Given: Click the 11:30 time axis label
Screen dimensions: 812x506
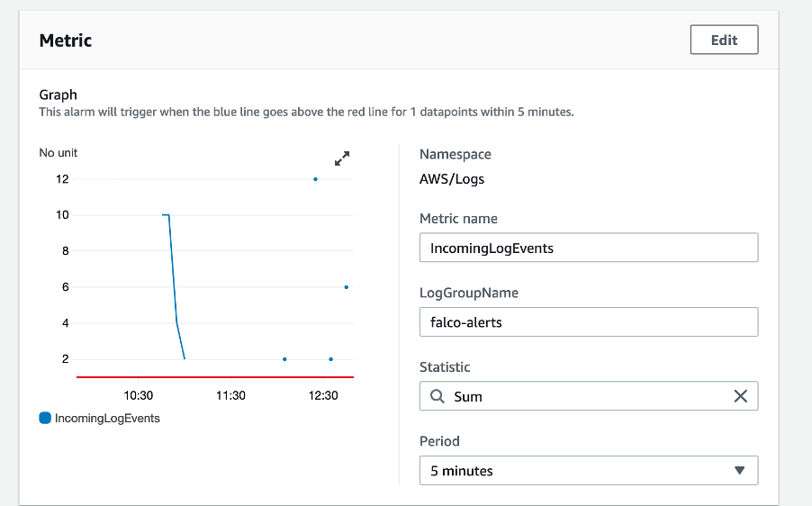Looking at the screenshot, I should tap(230, 395).
